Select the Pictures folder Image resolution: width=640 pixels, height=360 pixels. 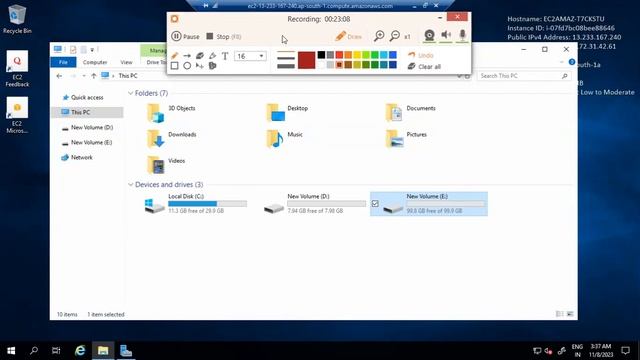406,139
